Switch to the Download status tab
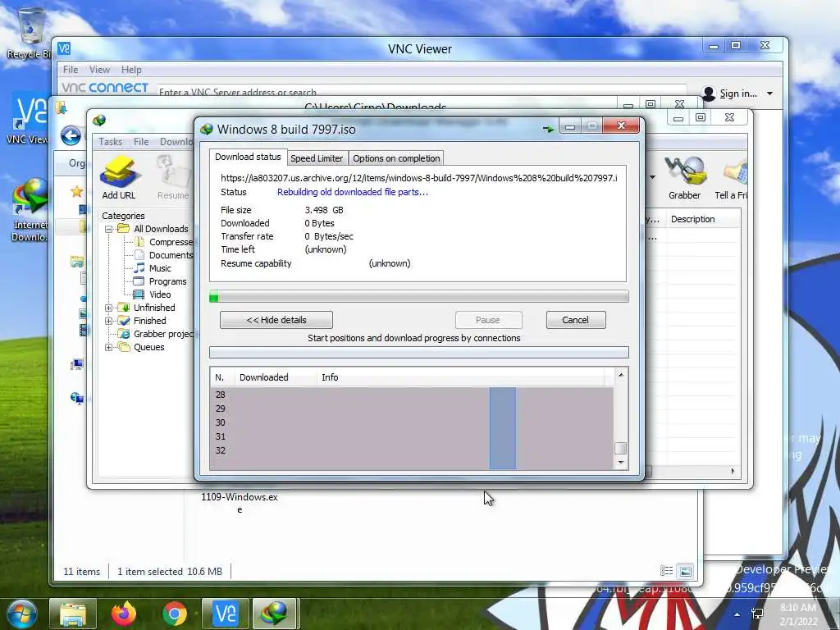Viewport: 840px width, 630px height. point(248,157)
